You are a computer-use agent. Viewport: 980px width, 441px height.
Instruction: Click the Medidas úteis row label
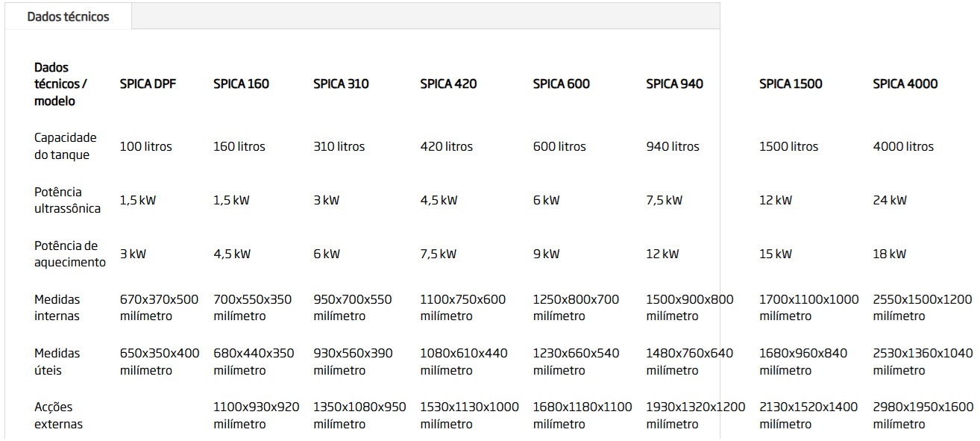[x=57, y=361]
